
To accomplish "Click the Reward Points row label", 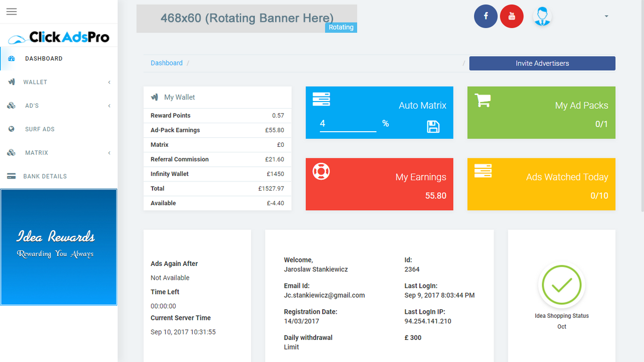I will [171, 116].
